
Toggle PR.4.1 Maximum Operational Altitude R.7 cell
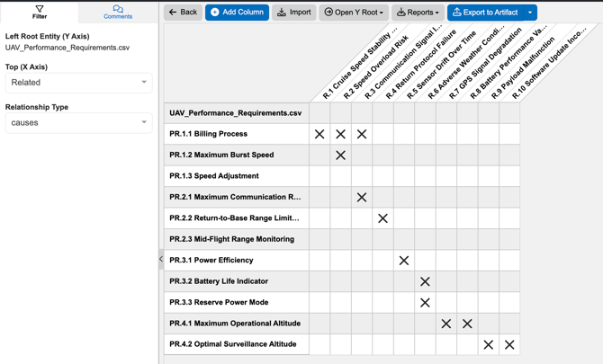(x=446, y=324)
